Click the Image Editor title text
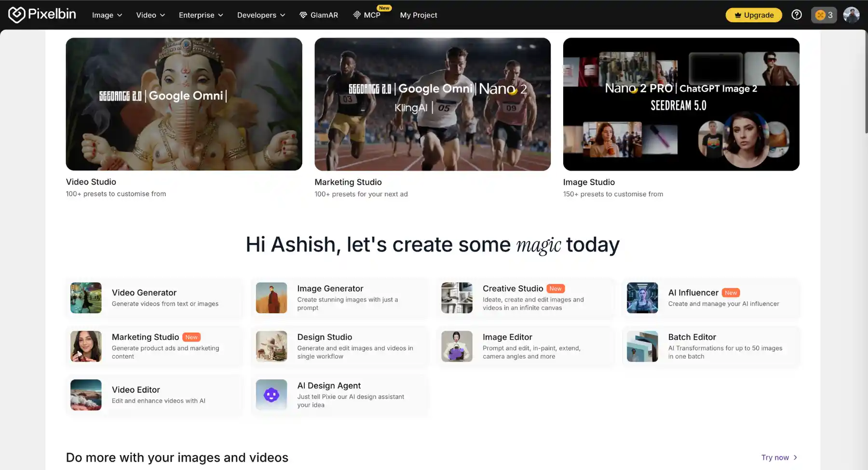Image resolution: width=868 pixels, height=470 pixels. point(507,337)
